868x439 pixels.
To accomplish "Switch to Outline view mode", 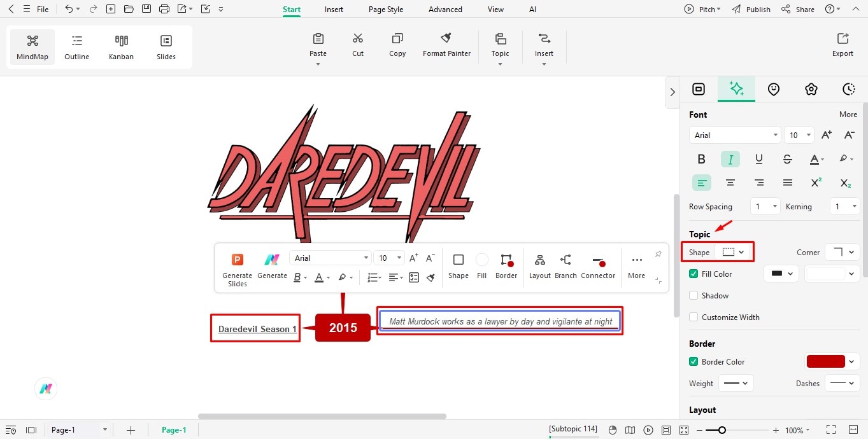I will 76,47.
